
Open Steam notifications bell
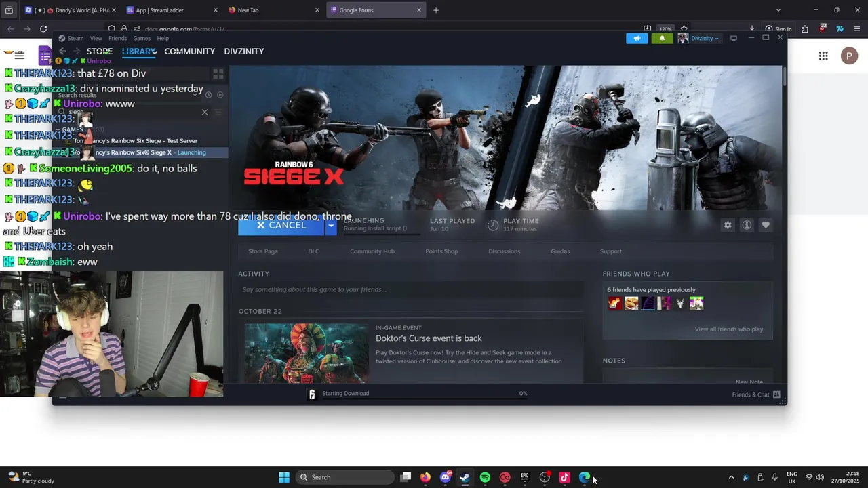(x=663, y=39)
